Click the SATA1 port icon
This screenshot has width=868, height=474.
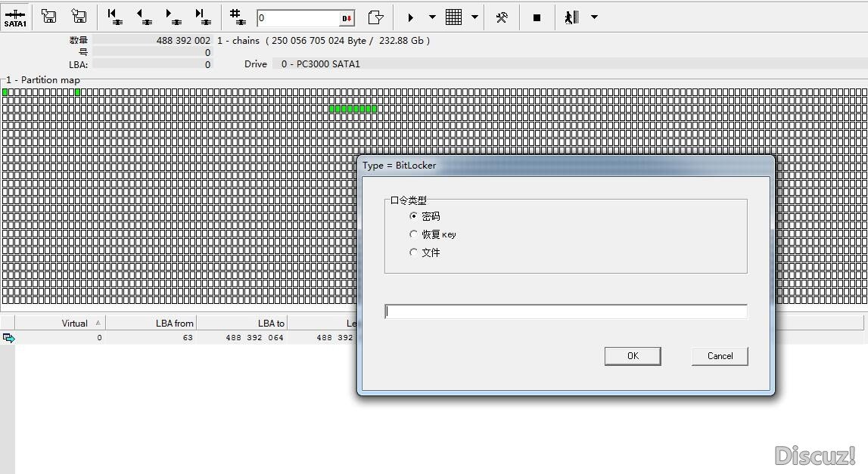coord(15,17)
